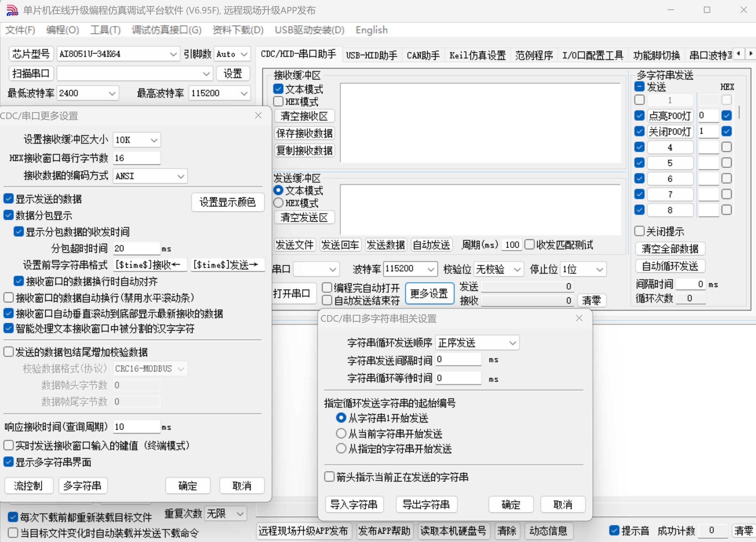Click the 接收 counter progress bar
The image size is (756, 542).
pyautogui.click(x=528, y=300)
